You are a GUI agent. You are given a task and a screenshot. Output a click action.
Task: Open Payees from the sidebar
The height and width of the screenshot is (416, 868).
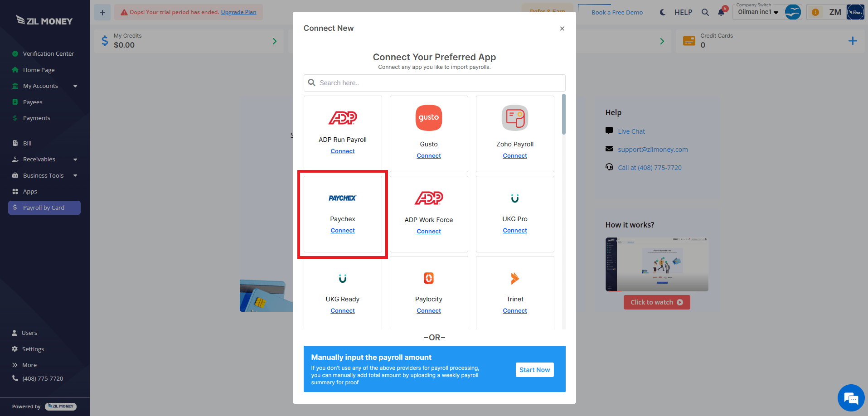click(33, 102)
